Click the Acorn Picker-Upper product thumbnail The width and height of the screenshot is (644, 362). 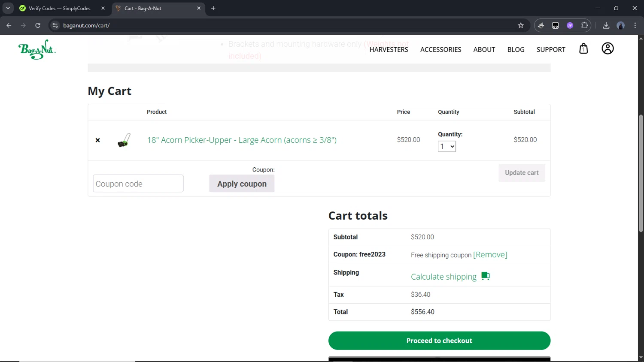click(124, 140)
